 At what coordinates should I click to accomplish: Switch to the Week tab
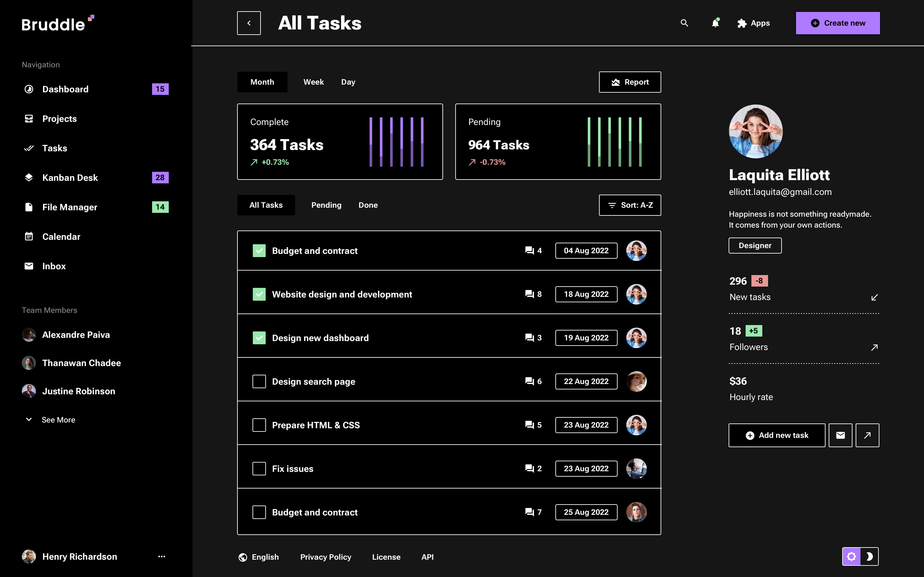(x=313, y=82)
